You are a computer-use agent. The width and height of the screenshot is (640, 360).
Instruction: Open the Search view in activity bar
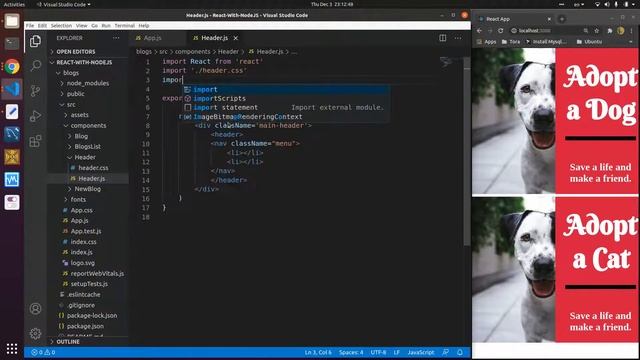click(x=36, y=65)
